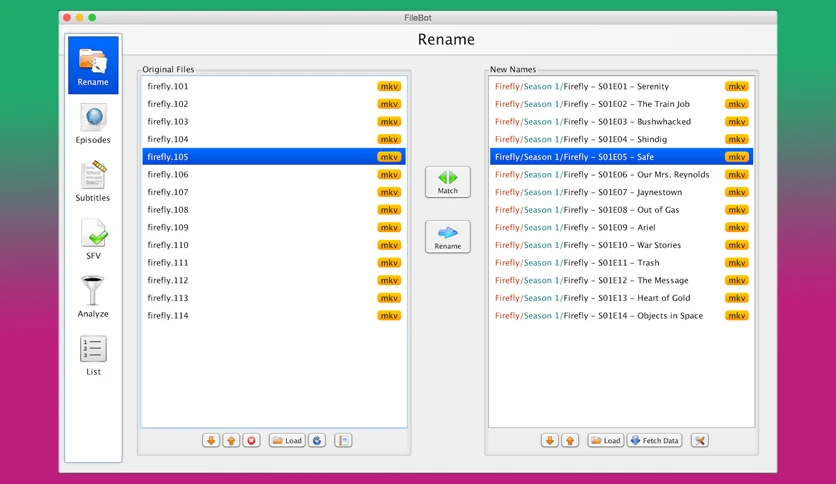This screenshot has height=484, width=836.
Task: Select firefly.112 in Original Files
Action: click(274, 280)
